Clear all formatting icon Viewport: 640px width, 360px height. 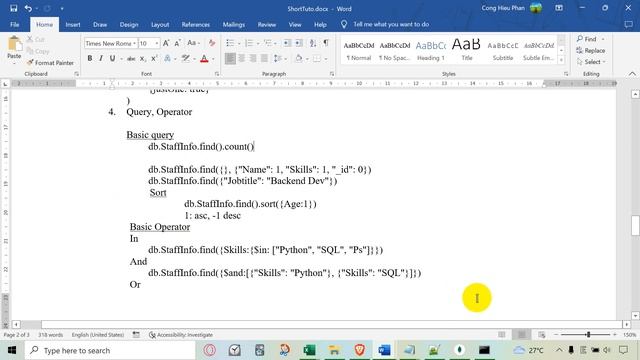(x=211, y=43)
